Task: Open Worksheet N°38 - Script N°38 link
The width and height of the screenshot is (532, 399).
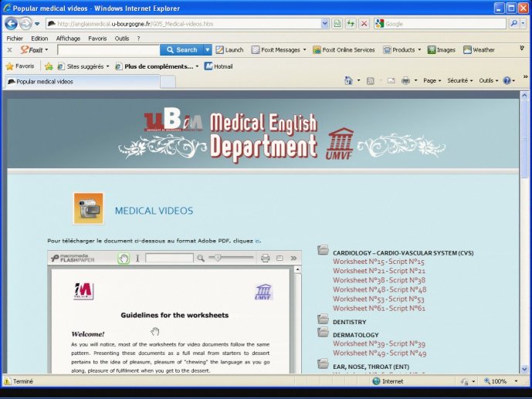Action: 379,280
